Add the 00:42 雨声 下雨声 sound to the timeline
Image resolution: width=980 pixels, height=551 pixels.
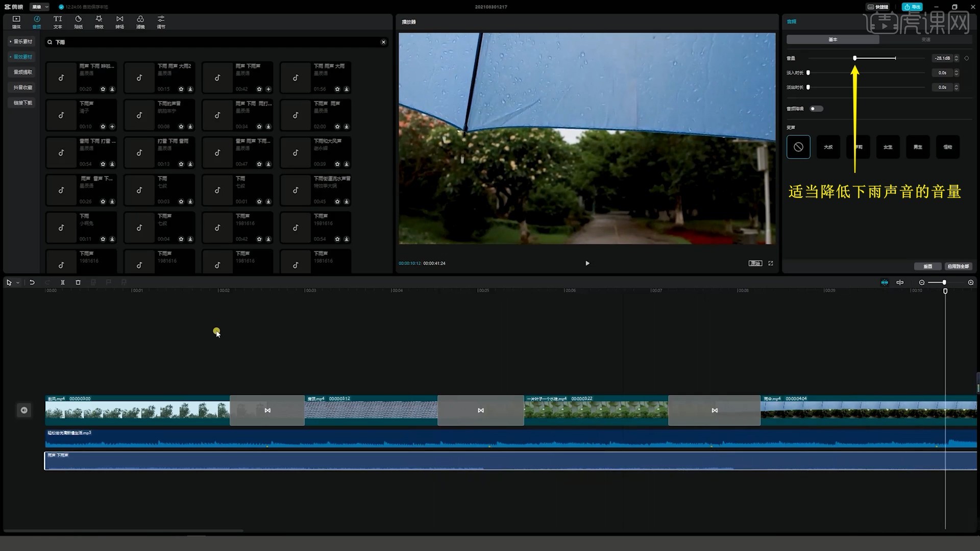pyautogui.click(x=268, y=89)
